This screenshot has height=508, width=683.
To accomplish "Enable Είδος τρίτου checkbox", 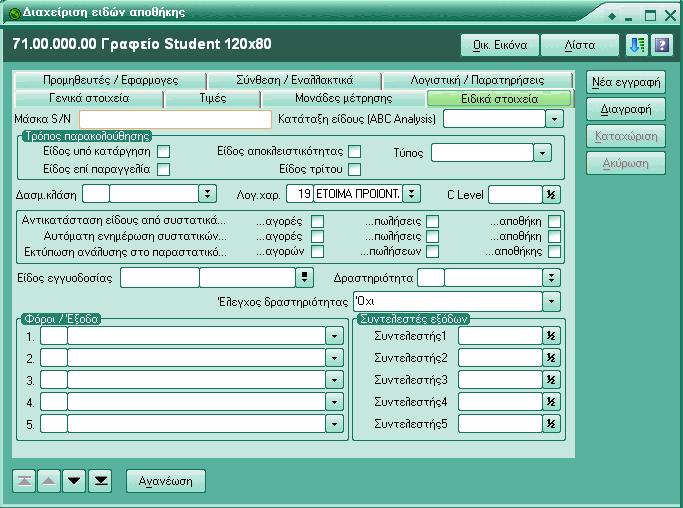I will click(355, 169).
